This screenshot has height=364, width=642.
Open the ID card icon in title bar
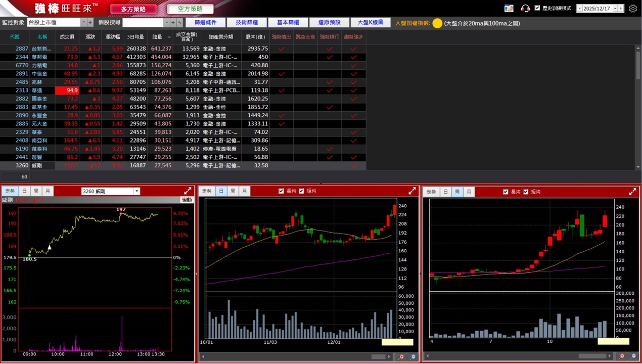(x=509, y=9)
